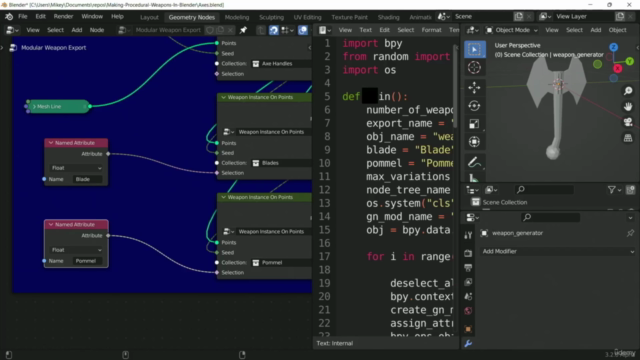The width and height of the screenshot is (640, 360).
Task: Open the Scene properties tab
Action: tap(468, 296)
